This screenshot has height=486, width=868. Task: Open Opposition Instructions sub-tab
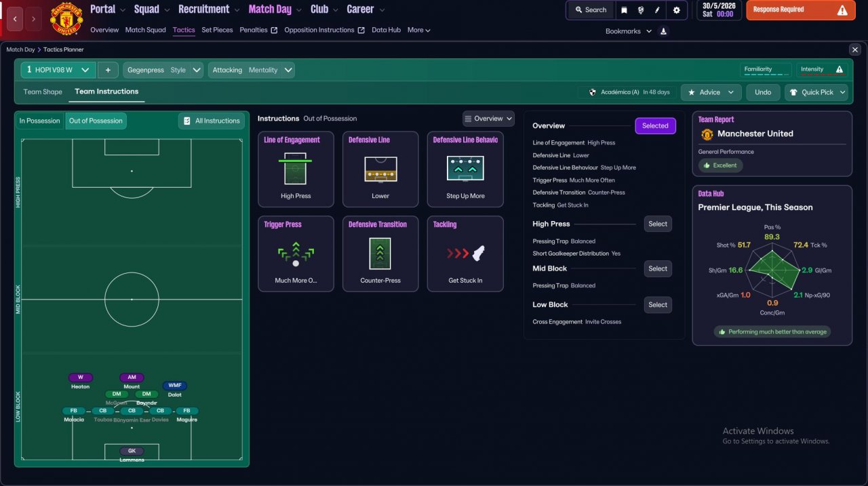(x=324, y=31)
